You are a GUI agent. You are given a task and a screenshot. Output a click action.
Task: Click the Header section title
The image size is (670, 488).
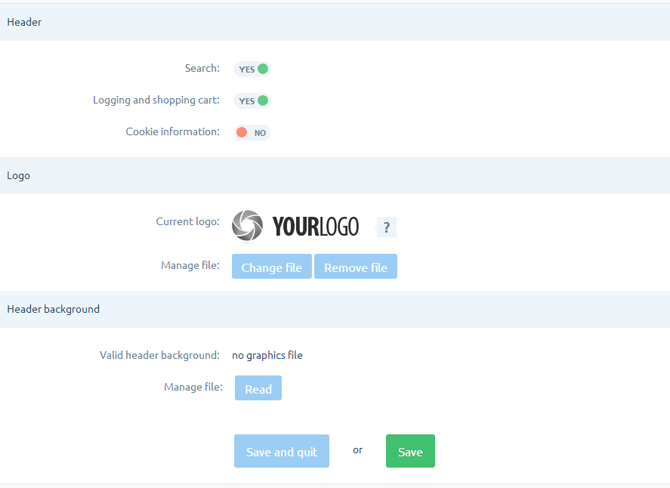coord(24,22)
